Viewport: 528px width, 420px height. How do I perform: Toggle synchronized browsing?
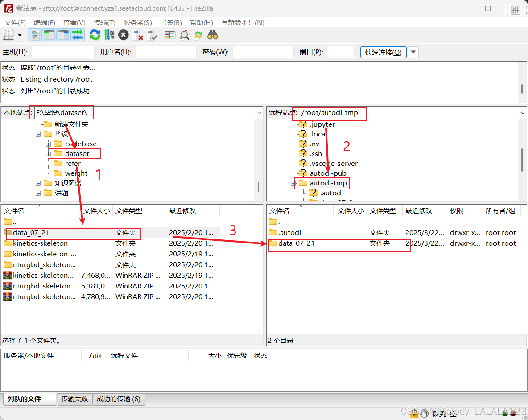198,35
